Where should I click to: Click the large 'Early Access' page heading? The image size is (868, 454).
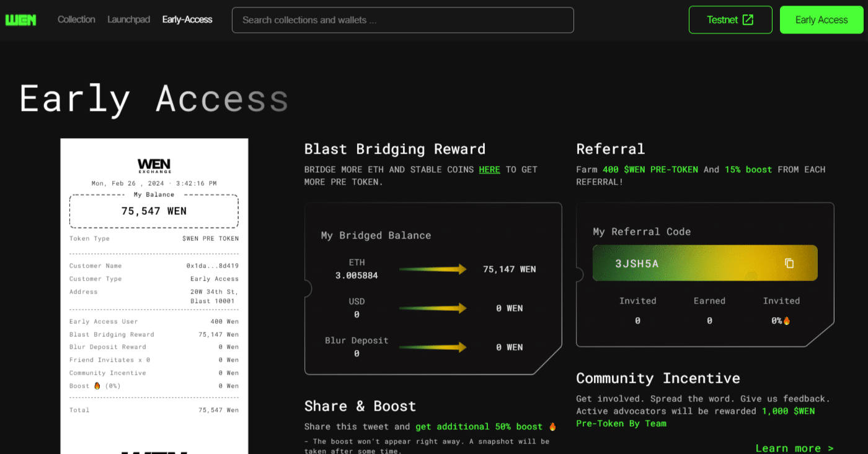154,98
